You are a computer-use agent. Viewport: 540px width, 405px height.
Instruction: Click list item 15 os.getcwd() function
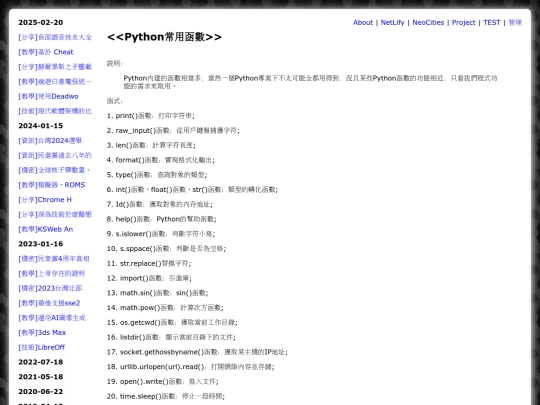[172, 323]
